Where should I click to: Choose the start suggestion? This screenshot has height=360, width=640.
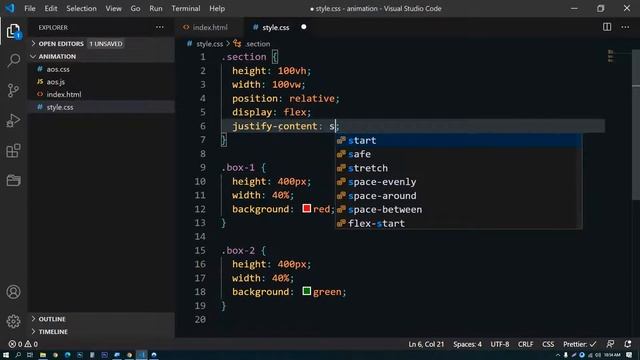click(x=458, y=140)
